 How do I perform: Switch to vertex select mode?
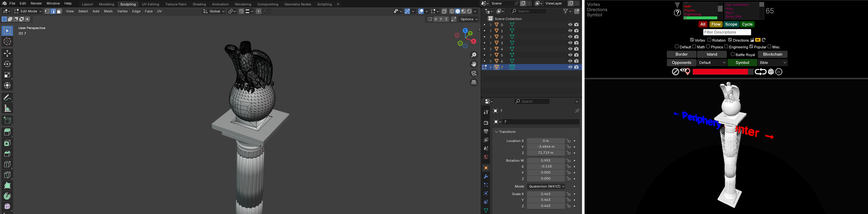[47, 12]
